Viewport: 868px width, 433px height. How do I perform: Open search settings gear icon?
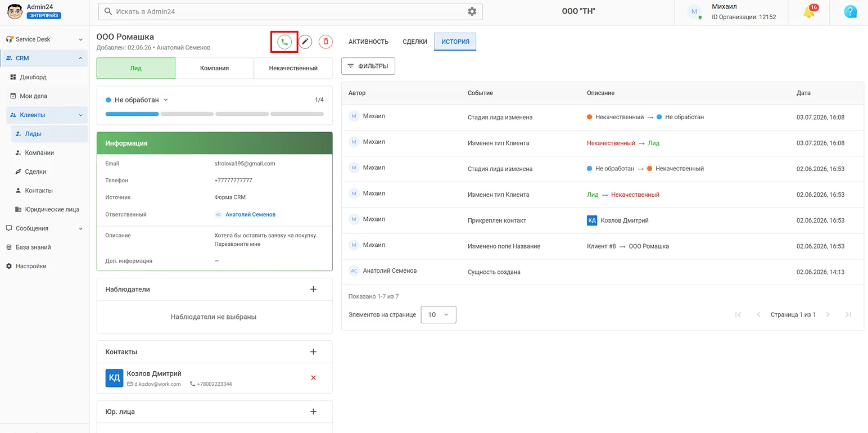click(x=472, y=11)
